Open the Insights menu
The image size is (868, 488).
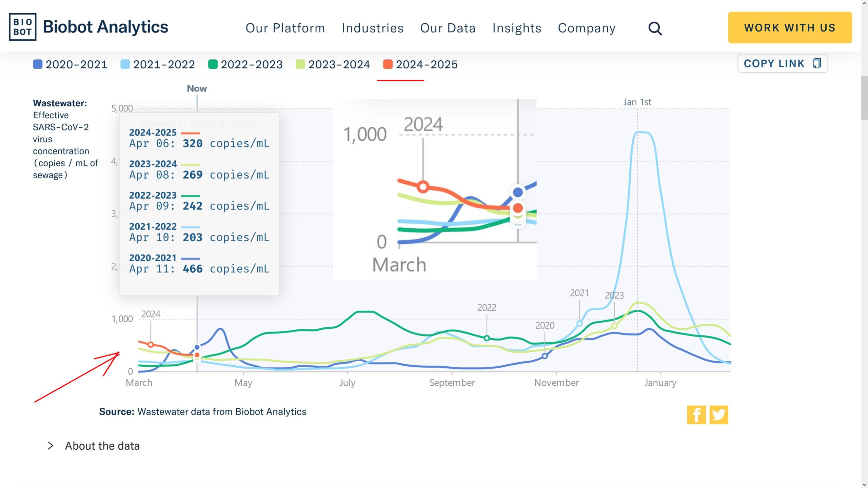coord(517,28)
